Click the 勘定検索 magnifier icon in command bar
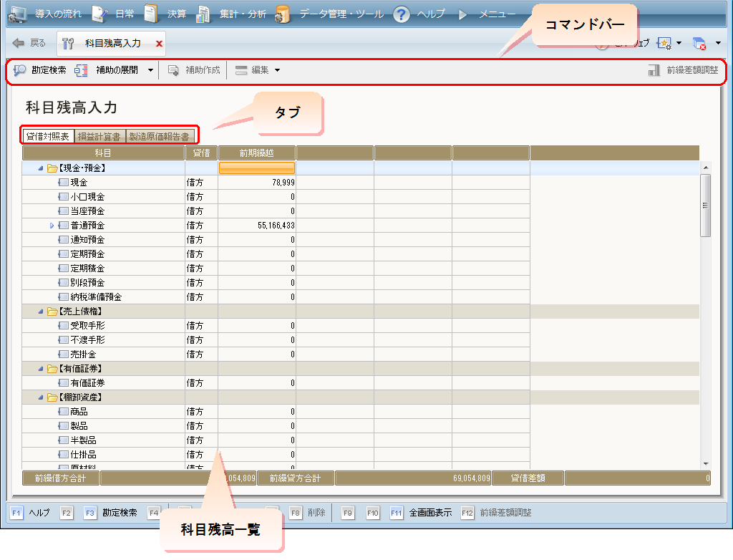This screenshot has width=733, height=560. [x=19, y=70]
